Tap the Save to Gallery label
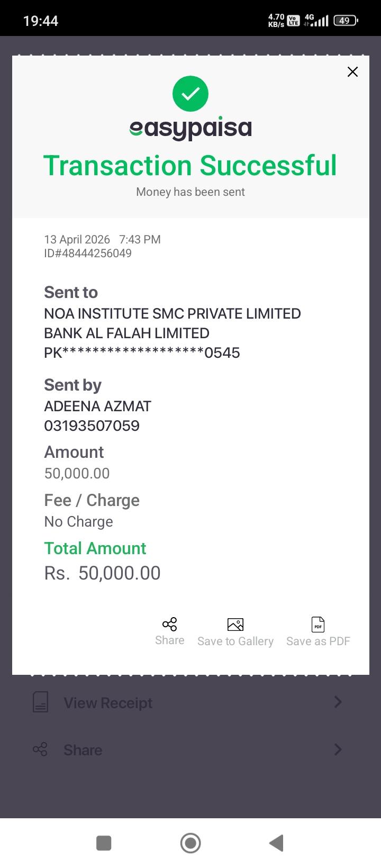 tap(235, 641)
